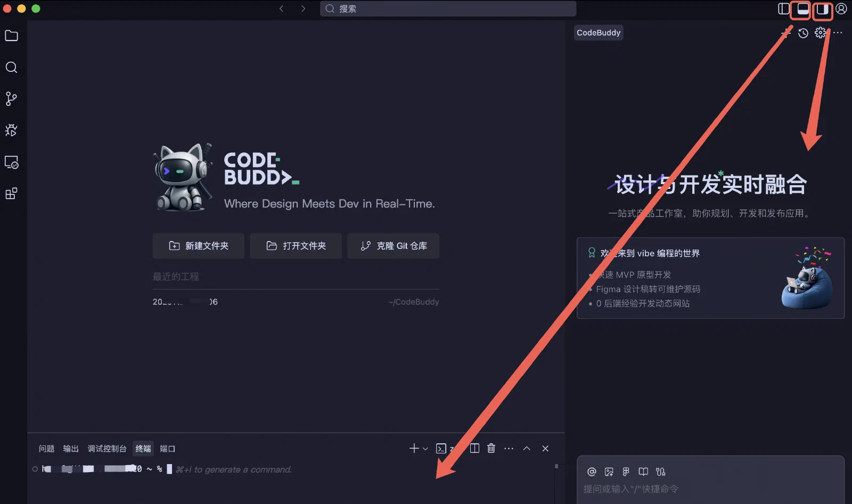852x504 pixels.
Task: Open the Extensions blocks icon
Action: pyautogui.click(x=11, y=193)
